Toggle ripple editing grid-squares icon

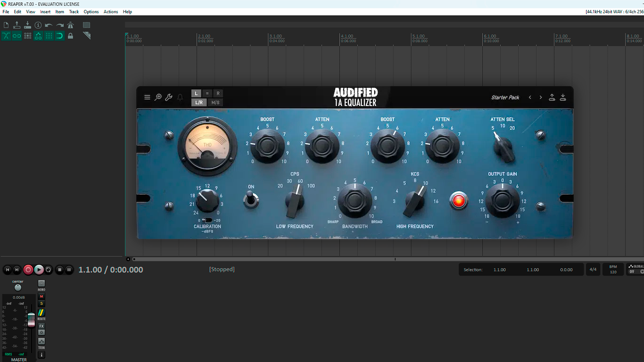tap(28, 36)
